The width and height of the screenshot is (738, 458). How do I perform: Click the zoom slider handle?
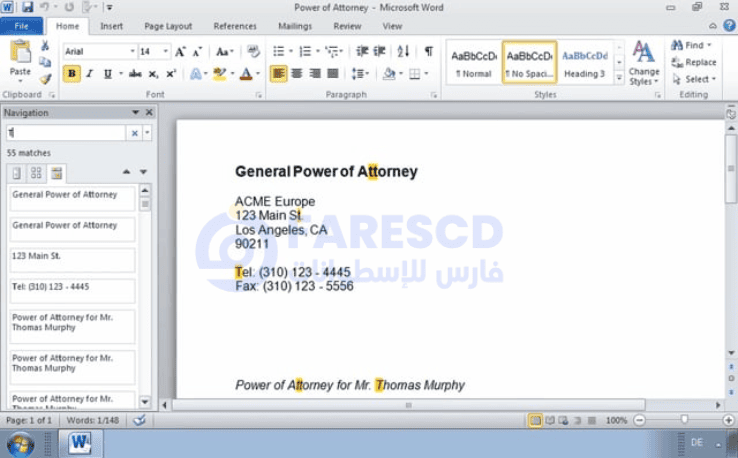(x=684, y=420)
